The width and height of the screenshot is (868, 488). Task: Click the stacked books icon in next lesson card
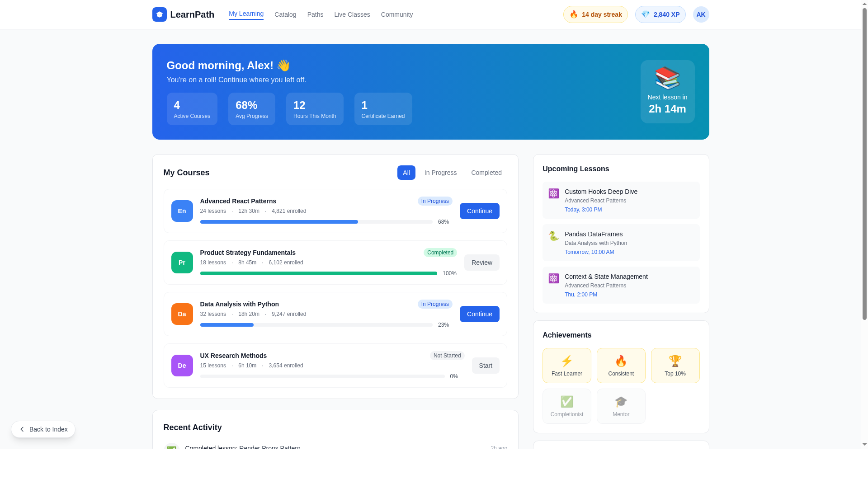pos(667,78)
